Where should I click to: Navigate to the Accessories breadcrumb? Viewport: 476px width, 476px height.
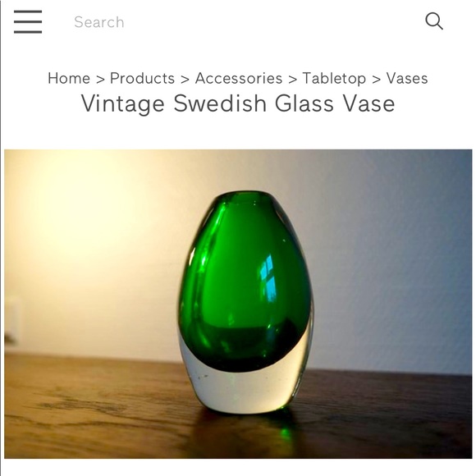tap(239, 78)
